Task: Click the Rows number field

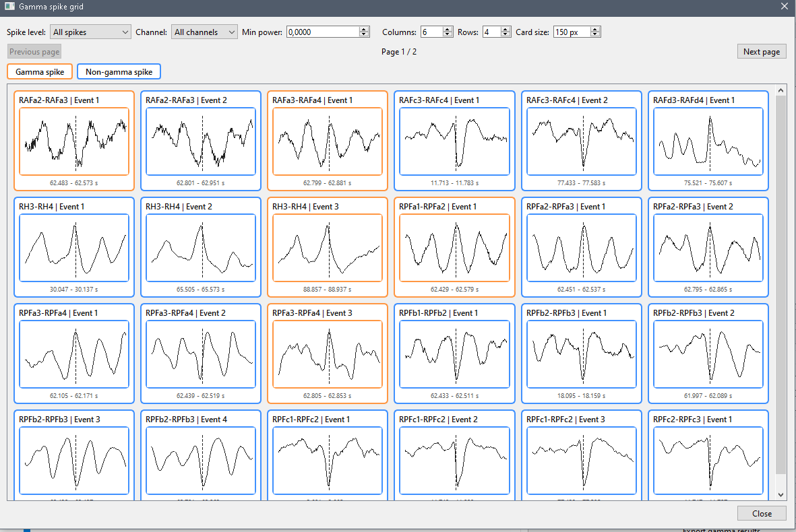Action: tap(491, 32)
